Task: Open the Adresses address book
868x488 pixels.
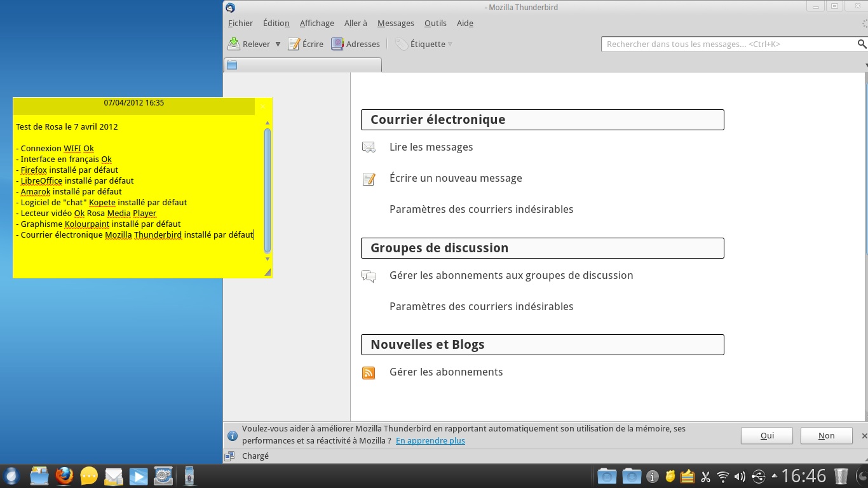Action: pos(355,44)
